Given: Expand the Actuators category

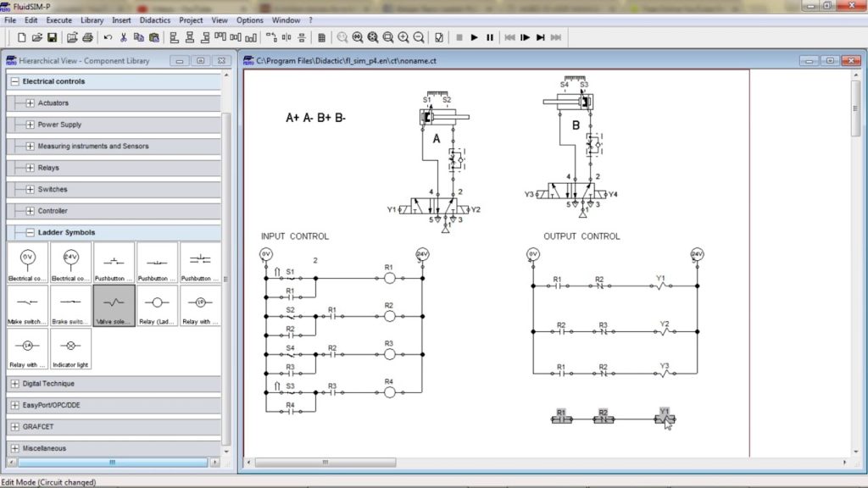Looking at the screenshot, I should (30, 103).
